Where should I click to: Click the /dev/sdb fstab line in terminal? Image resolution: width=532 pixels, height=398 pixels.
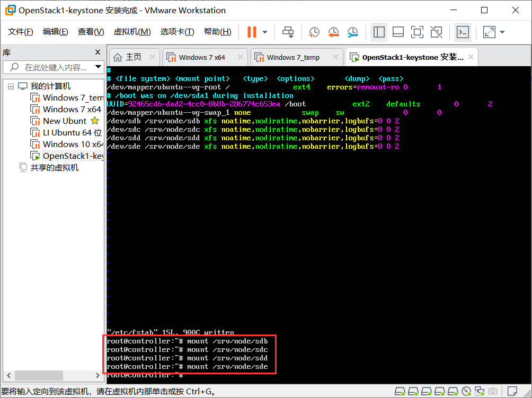tap(253, 121)
